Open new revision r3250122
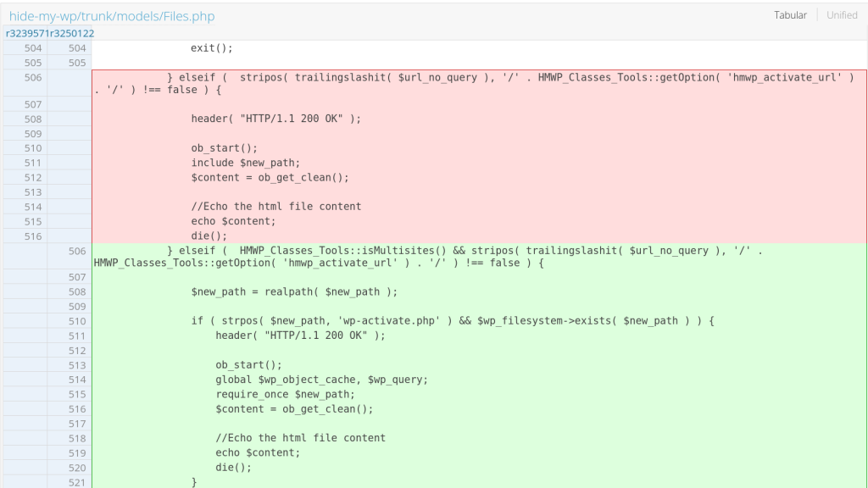Viewport: 868px width, 488px height. coord(72,34)
